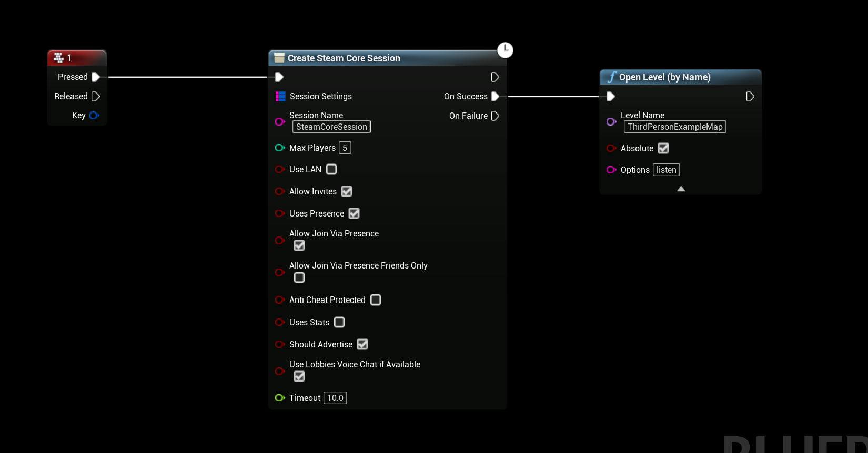Image resolution: width=868 pixels, height=453 pixels.
Task: Click the Level Name pin on Open Level
Action: click(611, 122)
